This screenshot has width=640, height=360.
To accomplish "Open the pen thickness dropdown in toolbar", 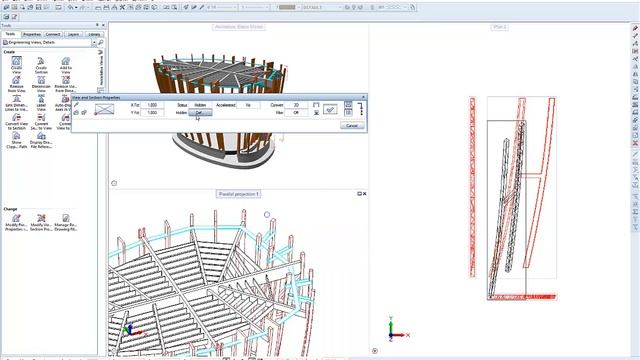I will [x=235, y=7].
